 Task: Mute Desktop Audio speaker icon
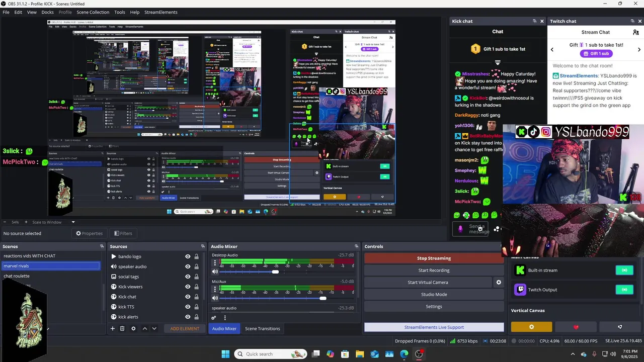pyautogui.click(x=215, y=271)
